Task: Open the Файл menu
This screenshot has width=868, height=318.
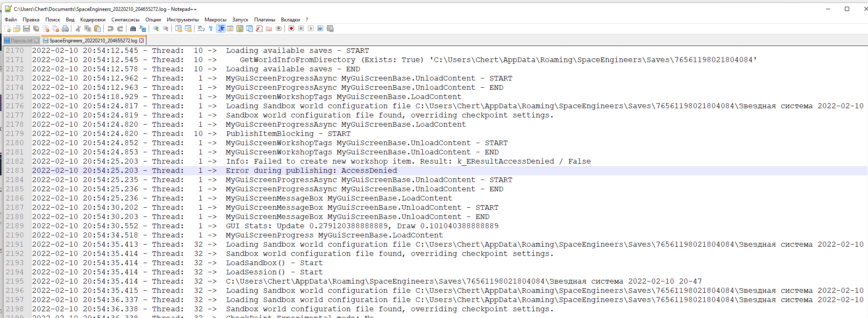Action: point(11,20)
